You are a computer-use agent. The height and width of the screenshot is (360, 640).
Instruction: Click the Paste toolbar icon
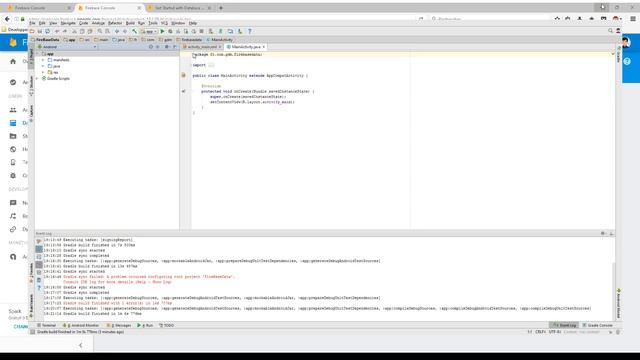click(x=90, y=31)
